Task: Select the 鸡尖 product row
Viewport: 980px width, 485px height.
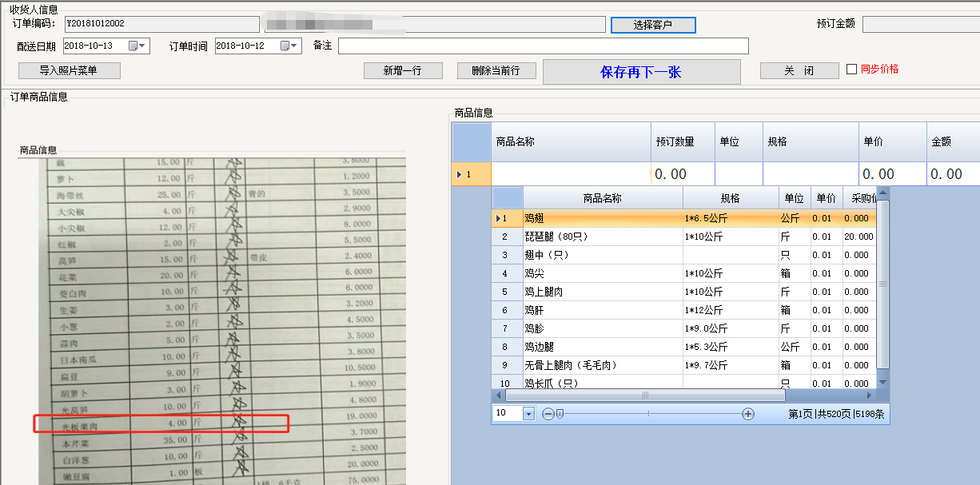Action: click(684, 273)
